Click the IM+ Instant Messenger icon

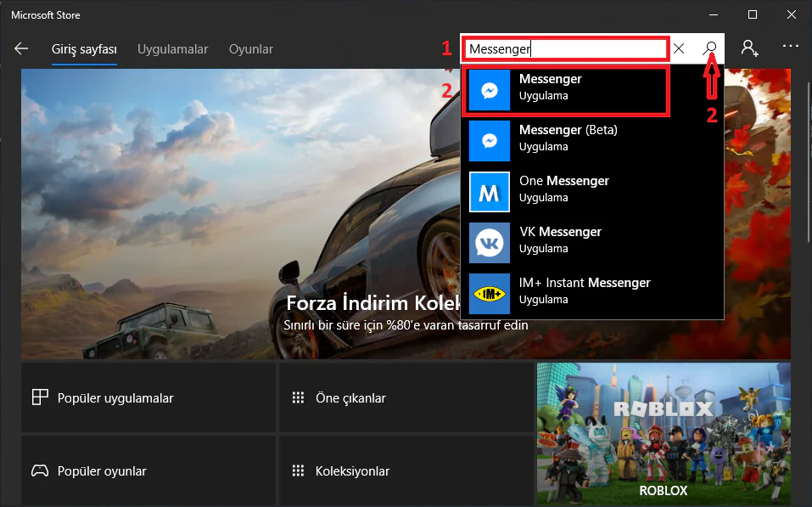pos(490,294)
